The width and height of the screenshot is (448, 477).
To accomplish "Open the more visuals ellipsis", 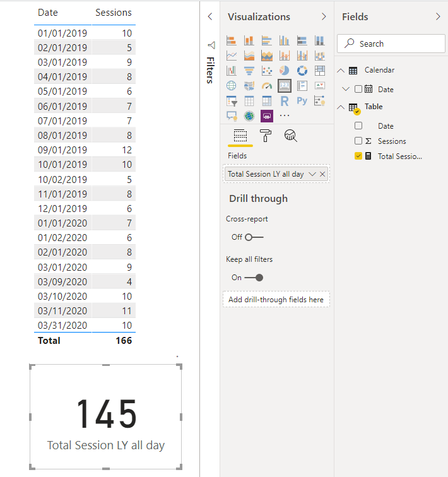I will click(285, 115).
